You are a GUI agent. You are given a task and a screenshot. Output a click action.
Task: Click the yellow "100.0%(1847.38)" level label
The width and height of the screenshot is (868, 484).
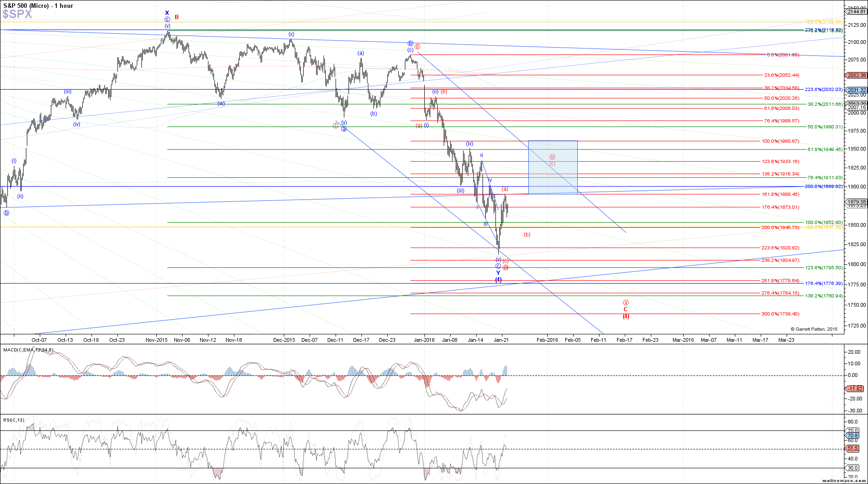(x=824, y=227)
